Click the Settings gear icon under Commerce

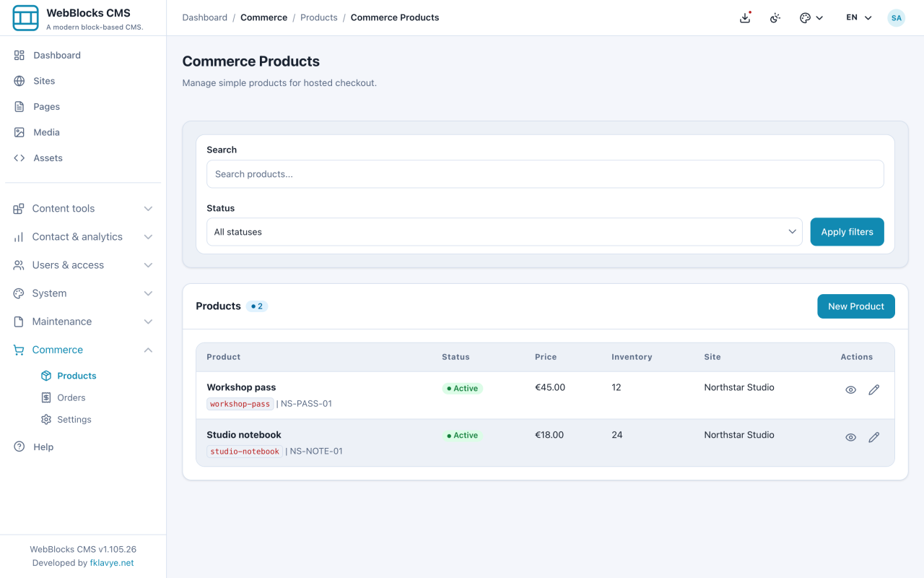click(x=46, y=419)
